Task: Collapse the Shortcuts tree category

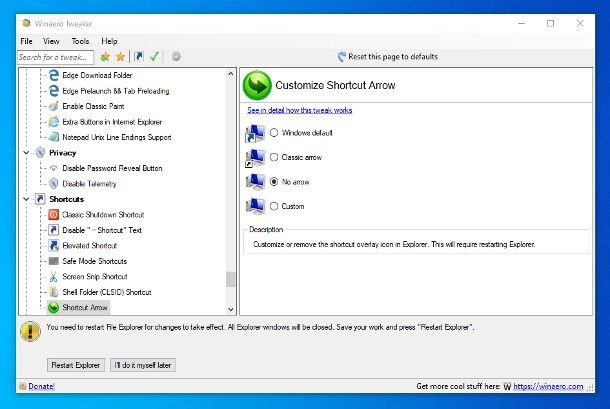Action: click(26, 199)
